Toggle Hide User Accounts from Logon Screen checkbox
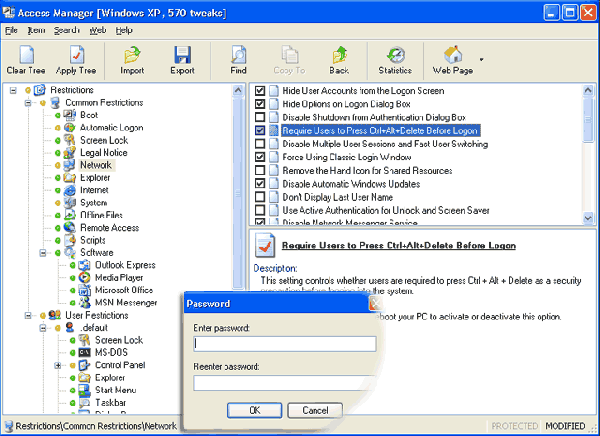The width and height of the screenshot is (600, 436). tap(261, 91)
